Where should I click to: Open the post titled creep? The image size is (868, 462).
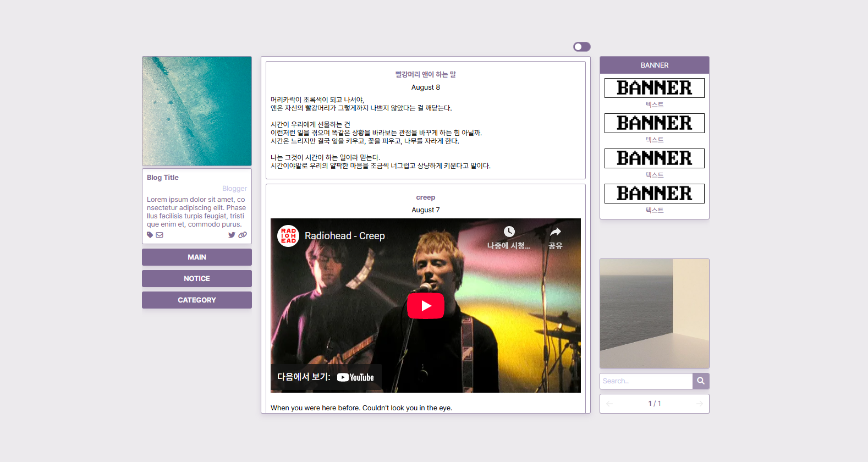tap(426, 197)
